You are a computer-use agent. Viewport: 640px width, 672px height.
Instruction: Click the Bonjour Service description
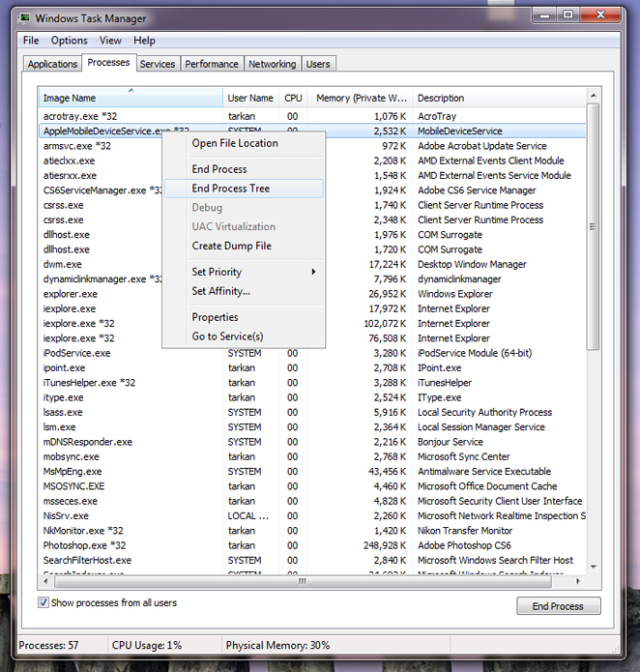tap(451, 442)
